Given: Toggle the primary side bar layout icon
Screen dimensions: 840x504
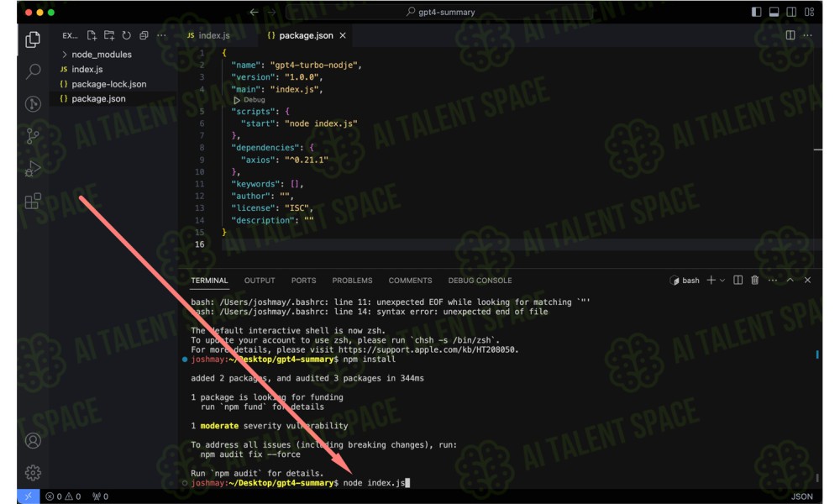Looking at the screenshot, I should click(757, 12).
